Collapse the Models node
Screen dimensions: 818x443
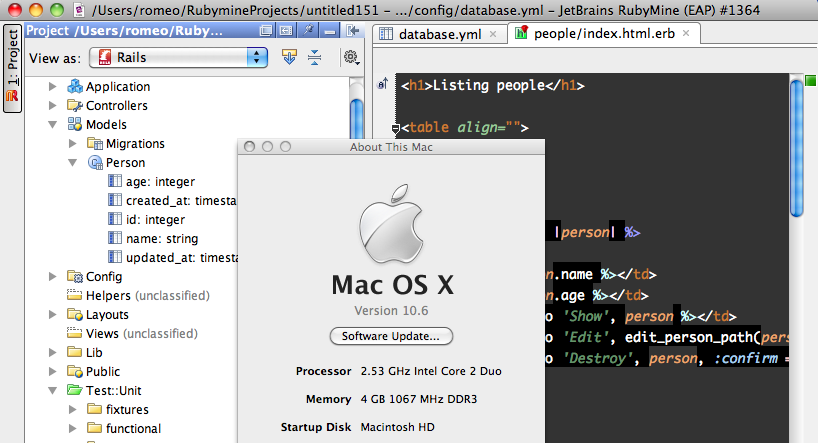coord(53,125)
